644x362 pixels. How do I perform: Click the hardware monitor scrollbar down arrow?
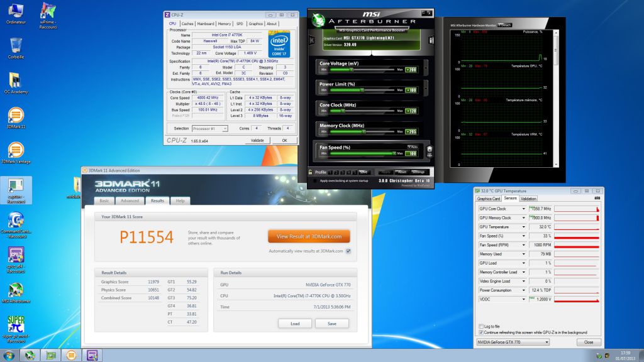(x=556, y=165)
